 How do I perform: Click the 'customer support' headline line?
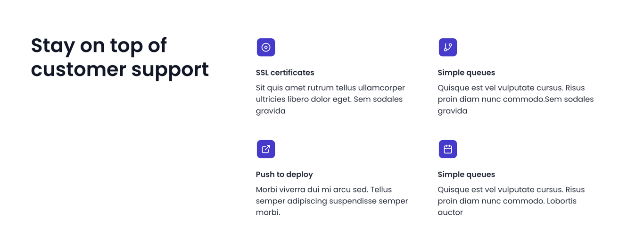coord(120,69)
